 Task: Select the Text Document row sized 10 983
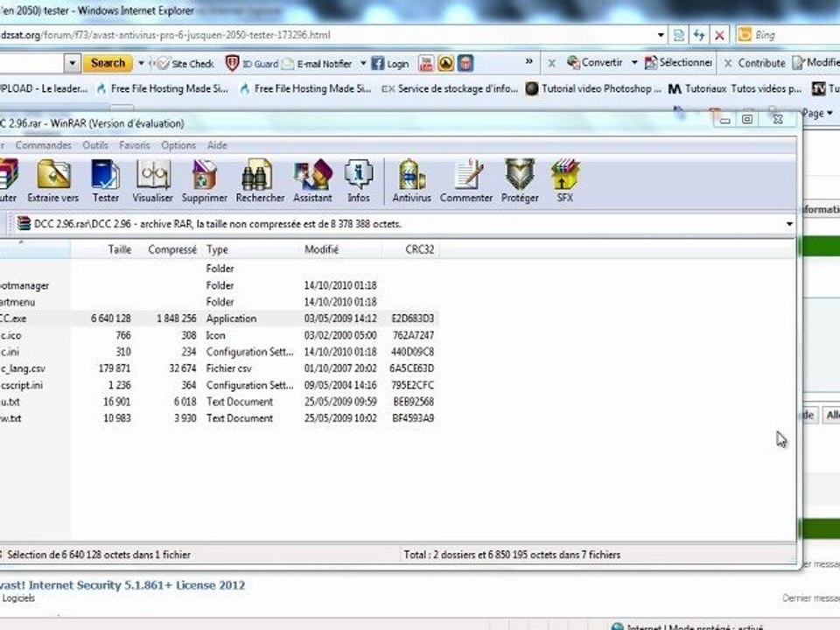pos(219,418)
